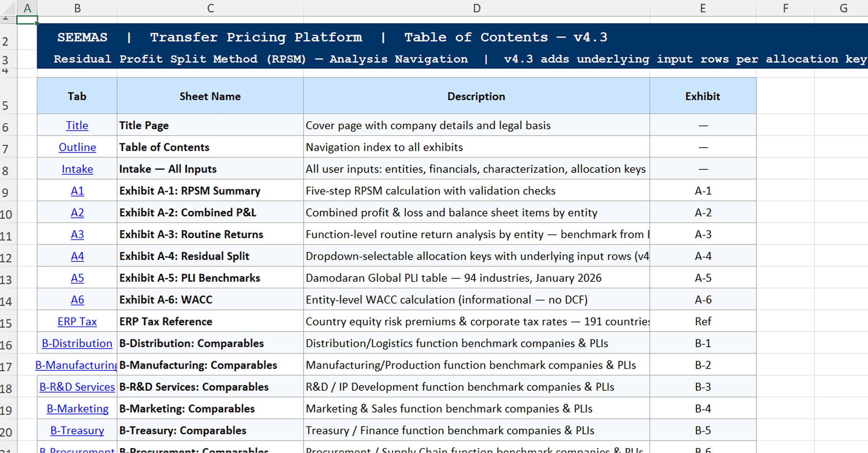Select 'Exhibit A-2: Combined P&L' cell

point(210,212)
